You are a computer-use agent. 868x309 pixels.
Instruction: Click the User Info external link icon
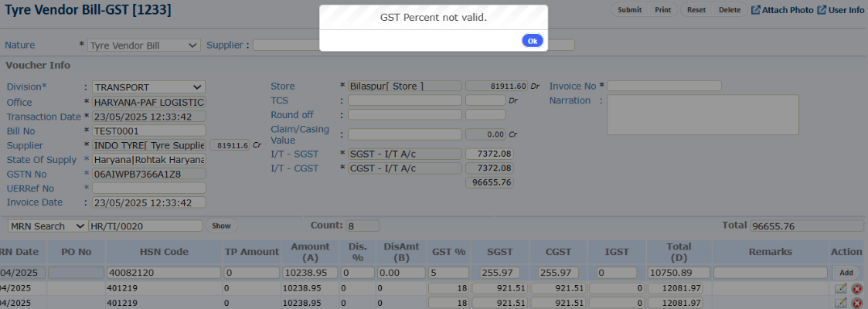point(822,10)
